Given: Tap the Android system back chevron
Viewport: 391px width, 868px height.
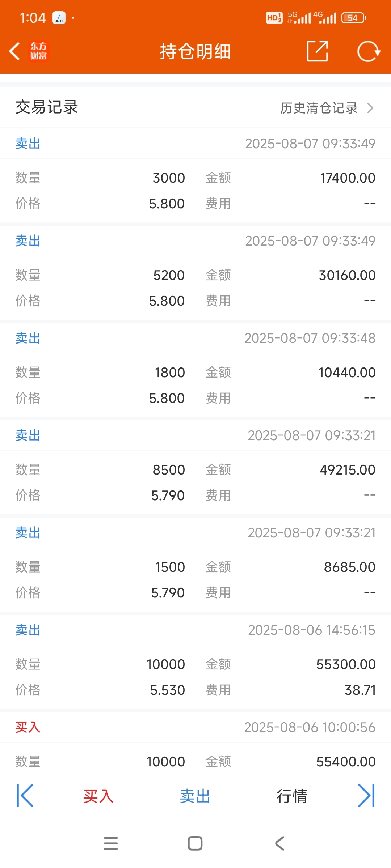Looking at the screenshot, I should 280,843.
